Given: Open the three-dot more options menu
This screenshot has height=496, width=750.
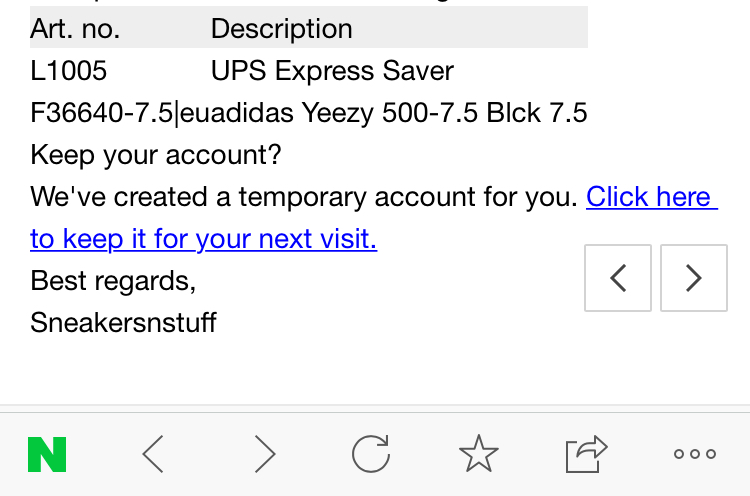Looking at the screenshot, I should (x=694, y=455).
